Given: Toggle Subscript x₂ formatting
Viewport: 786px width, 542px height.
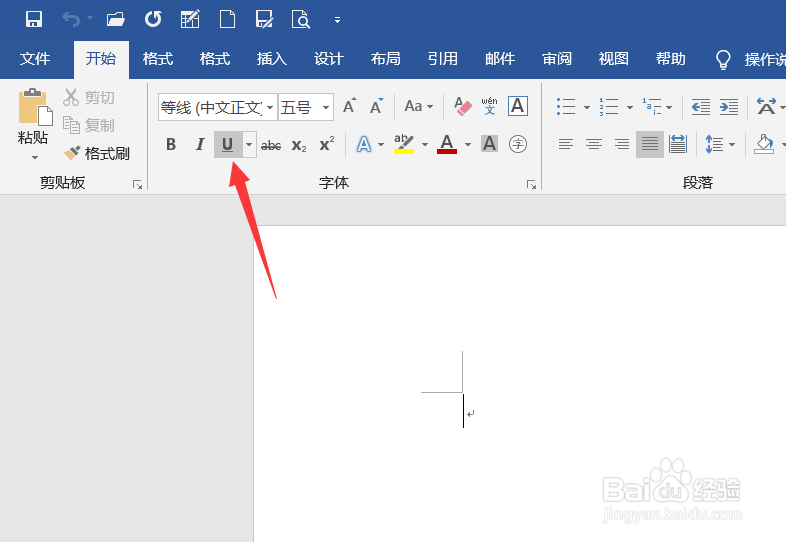Looking at the screenshot, I should pyautogui.click(x=299, y=145).
